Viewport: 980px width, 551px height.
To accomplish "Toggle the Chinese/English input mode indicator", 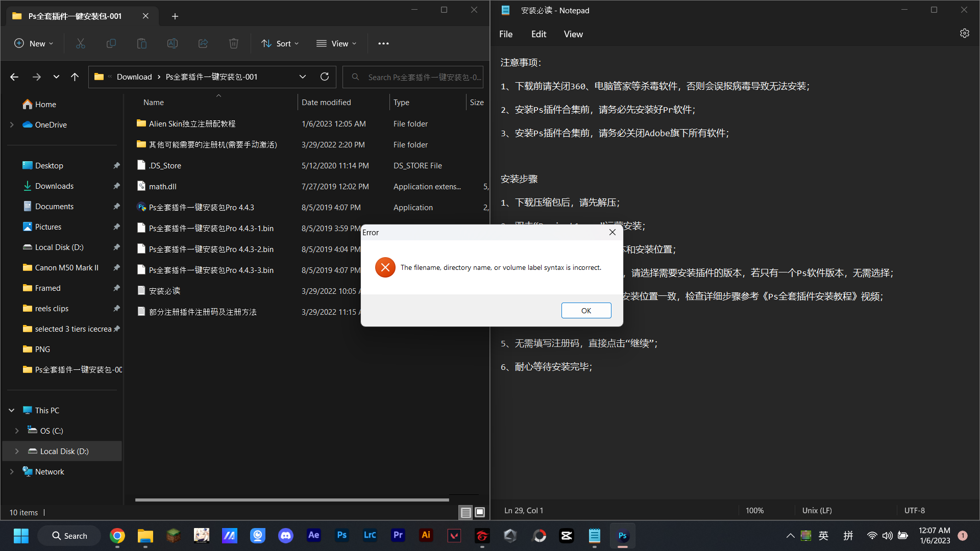I will [823, 535].
